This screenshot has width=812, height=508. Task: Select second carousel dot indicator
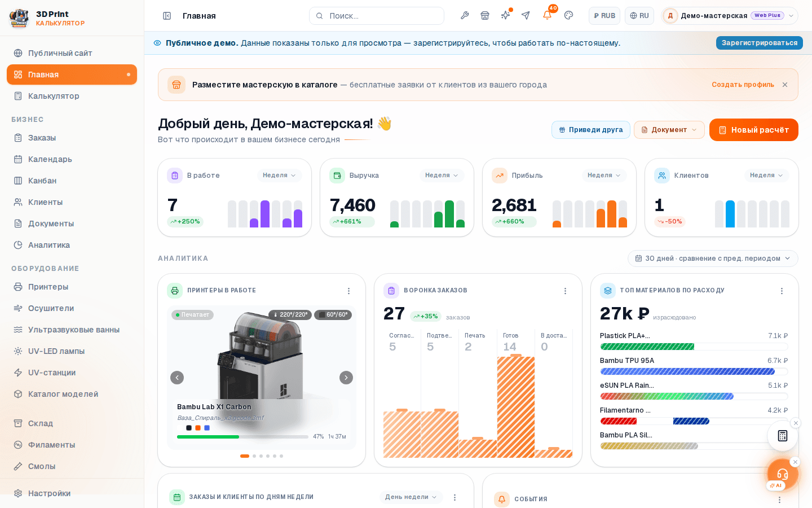254,456
